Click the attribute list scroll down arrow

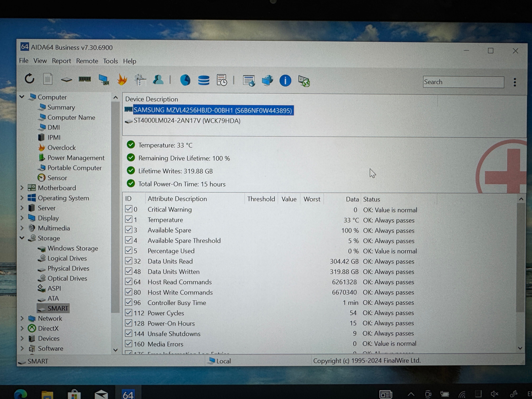point(521,348)
